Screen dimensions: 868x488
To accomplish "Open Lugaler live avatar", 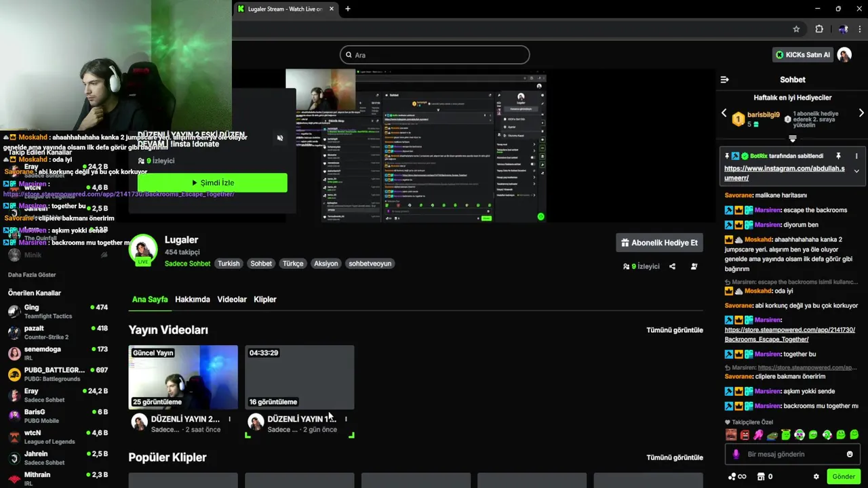I will coord(143,249).
